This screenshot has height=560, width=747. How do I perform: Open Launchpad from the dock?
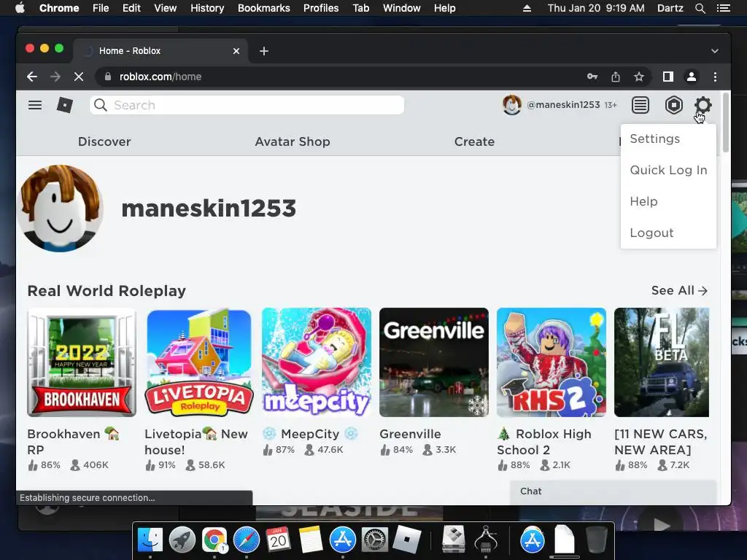pyautogui.click(x=182, y=540)
